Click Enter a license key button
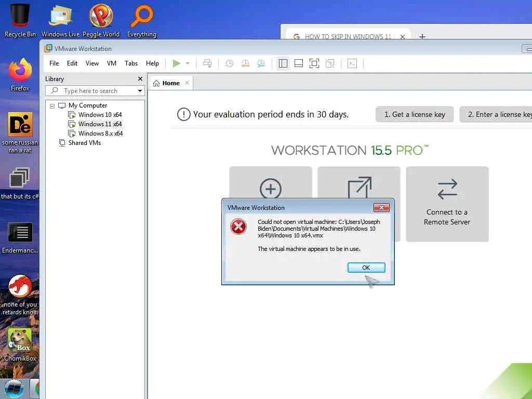Viewport: 532px width, 399px height. (x=496, y=114)
